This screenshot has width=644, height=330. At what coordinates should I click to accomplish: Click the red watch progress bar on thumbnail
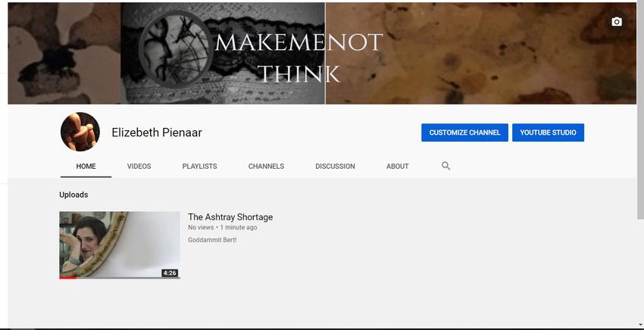[x=67, y=278]
